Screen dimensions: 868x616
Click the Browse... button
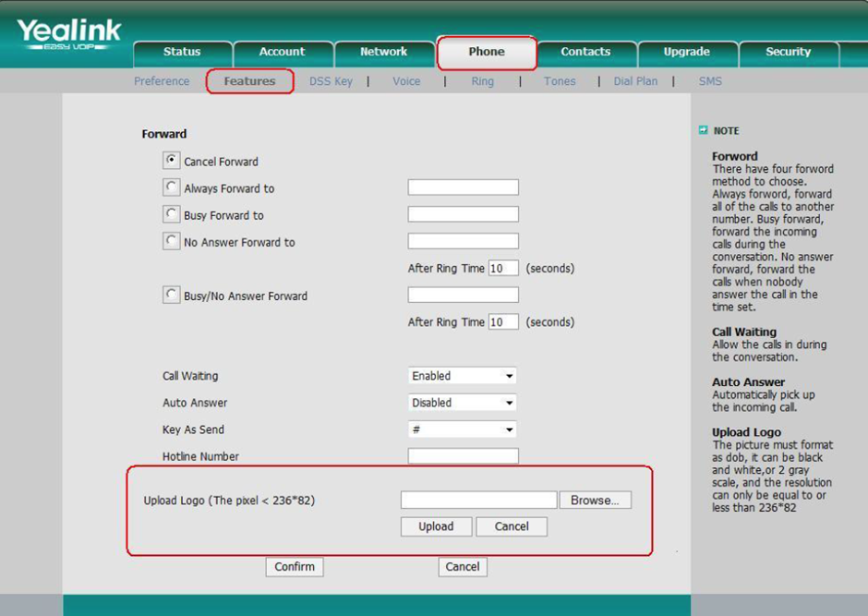pyautogui.click(x=595, y=501)
